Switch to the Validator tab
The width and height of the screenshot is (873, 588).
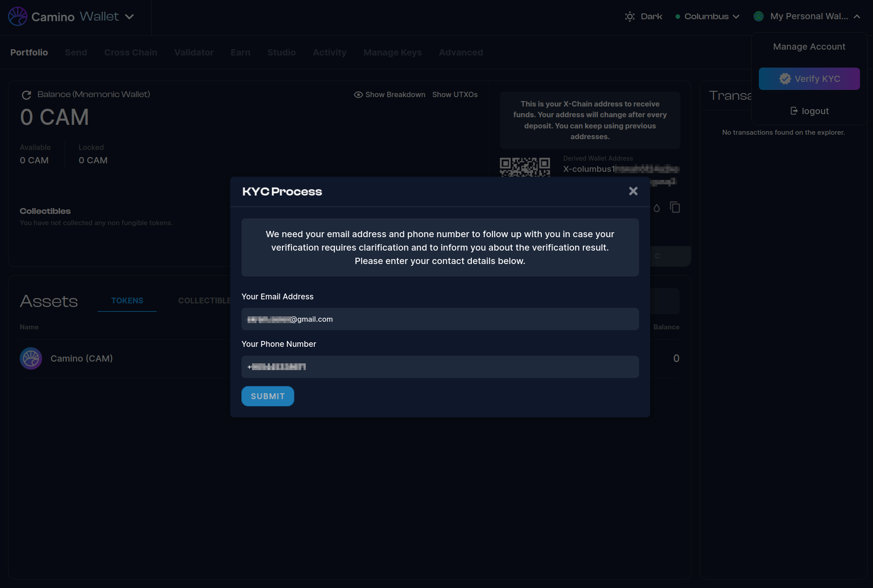194,52
